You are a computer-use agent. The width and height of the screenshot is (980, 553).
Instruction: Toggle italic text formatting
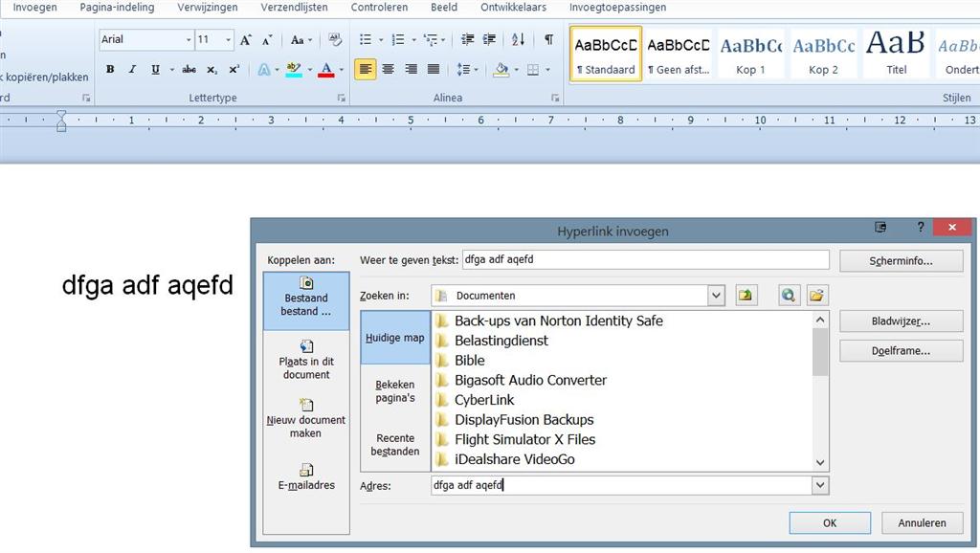132,69
